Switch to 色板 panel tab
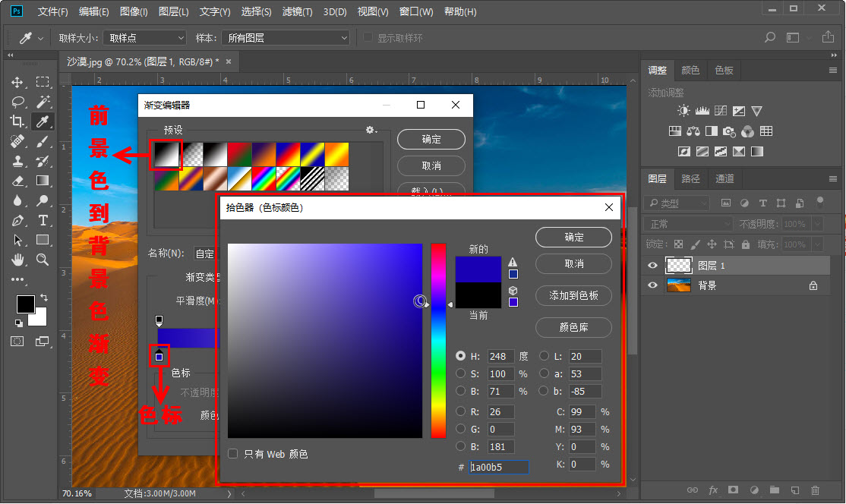 tap(724, 70)
